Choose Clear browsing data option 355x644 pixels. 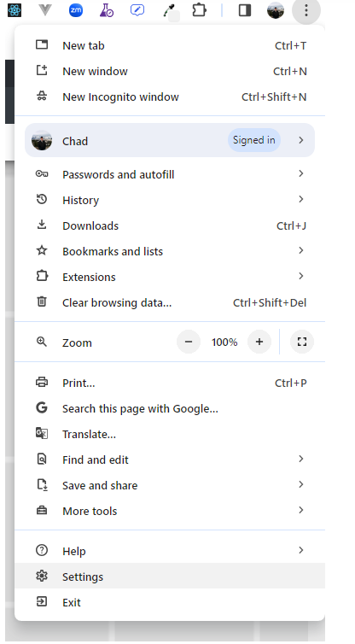(x=170, y=302)
